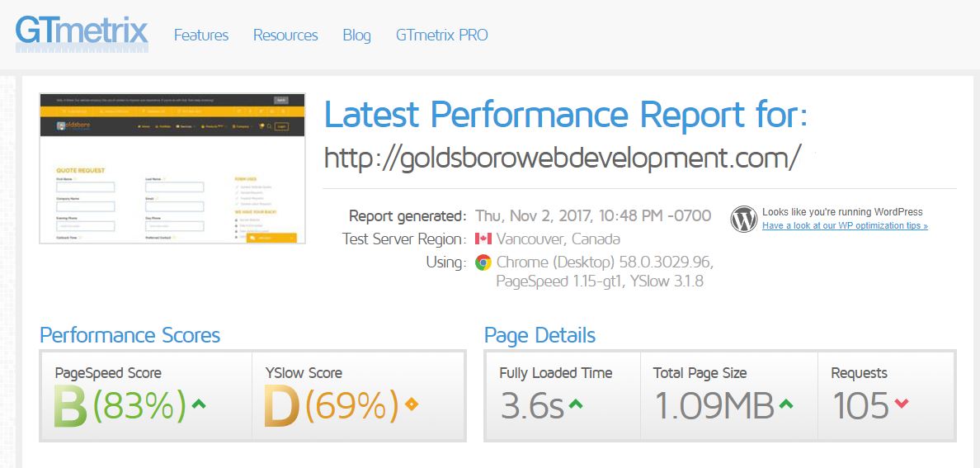Open the Features menu item
Screen dimensions: 980x468
click(201, 35)
